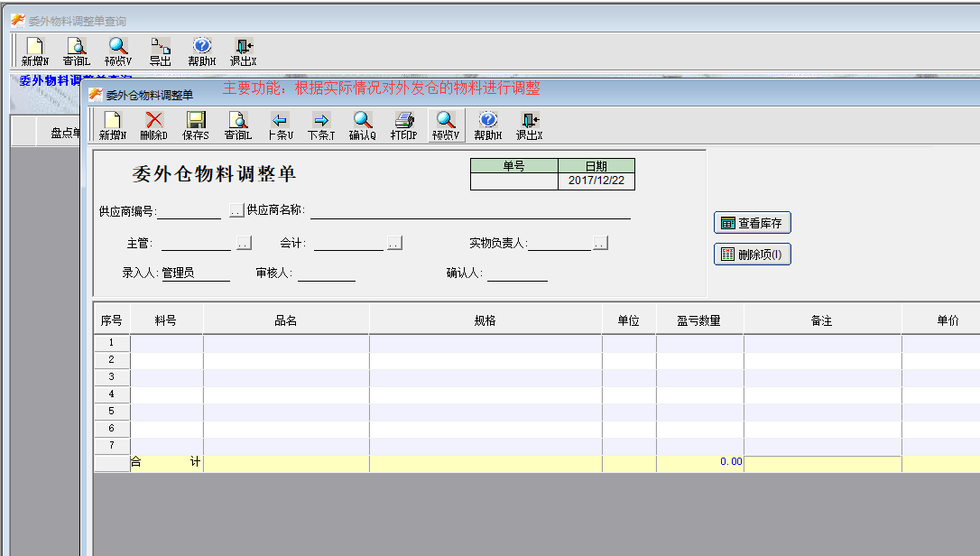Open lookup button beside 主管 field
The image size is (980, 556).
(245, 243)
